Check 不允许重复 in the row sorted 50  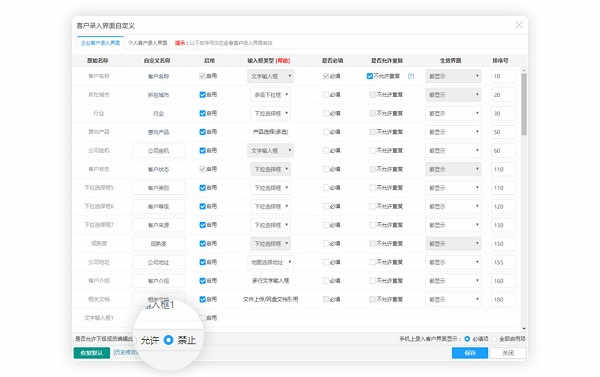tap(372, 132)
